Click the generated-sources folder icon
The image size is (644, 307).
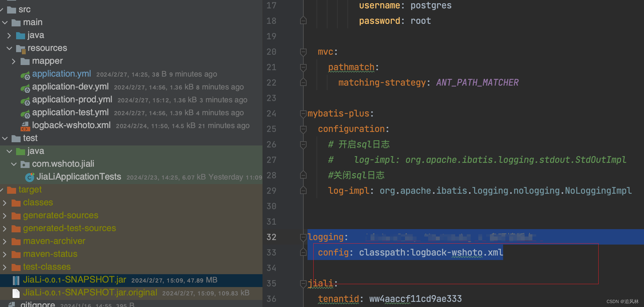16,216
